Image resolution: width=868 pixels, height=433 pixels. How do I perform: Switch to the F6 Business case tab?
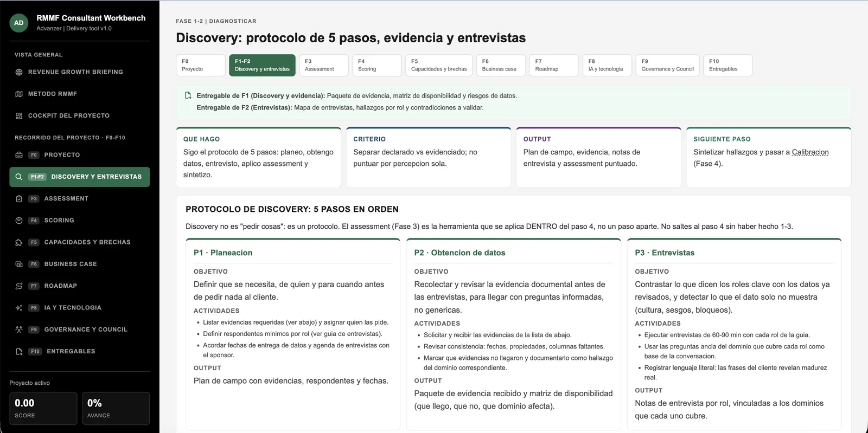pos(501,65)
